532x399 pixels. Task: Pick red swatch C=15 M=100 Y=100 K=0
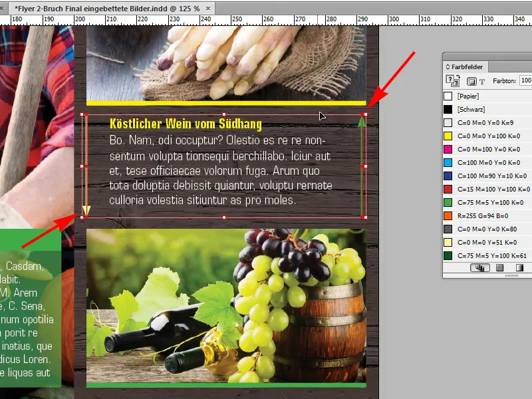pos(487,189)
